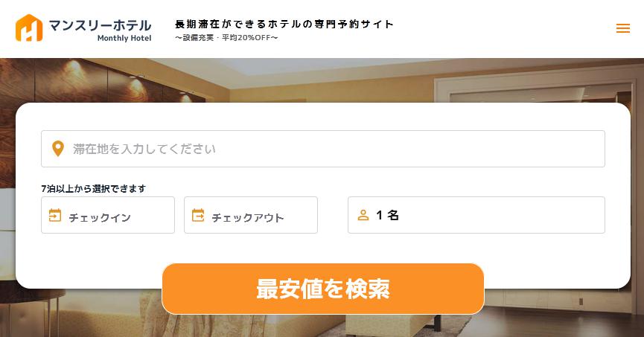
Task: Click the 最安値を検索 button
Action: pos(323,289)
